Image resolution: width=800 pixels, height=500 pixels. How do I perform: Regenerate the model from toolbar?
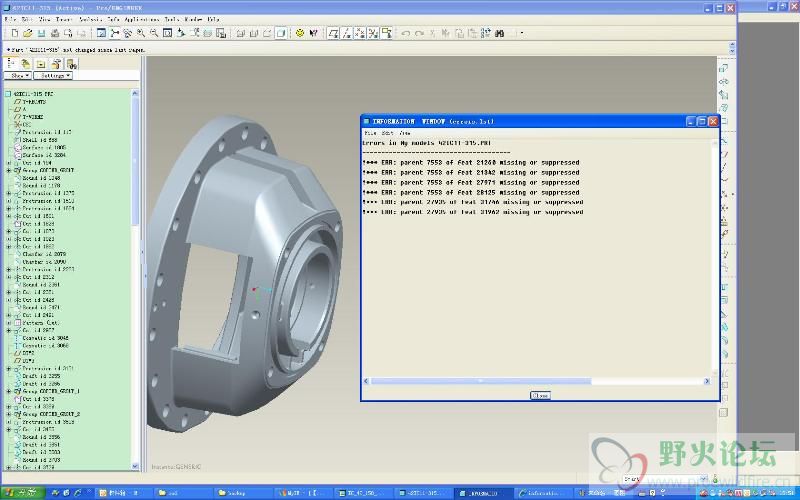[x=486, y=33]
